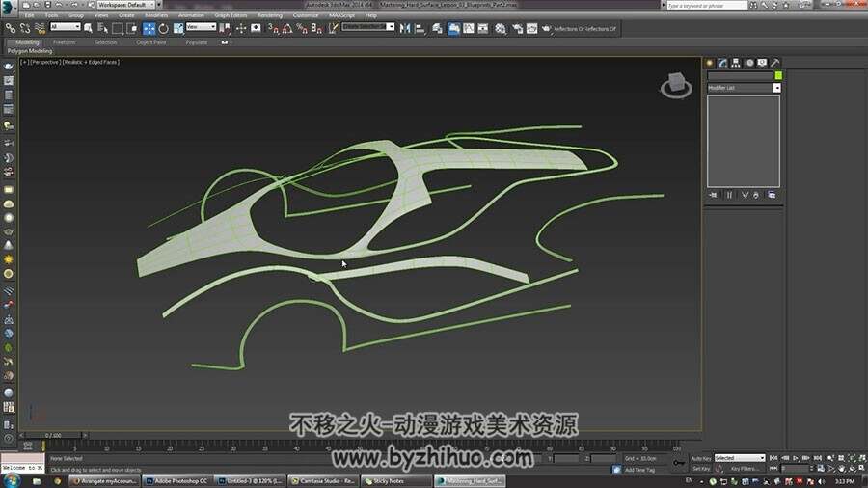Open the selection filter 'All' dropdown
The width and height of the screenshot is (868, 488).
(66, 27)
